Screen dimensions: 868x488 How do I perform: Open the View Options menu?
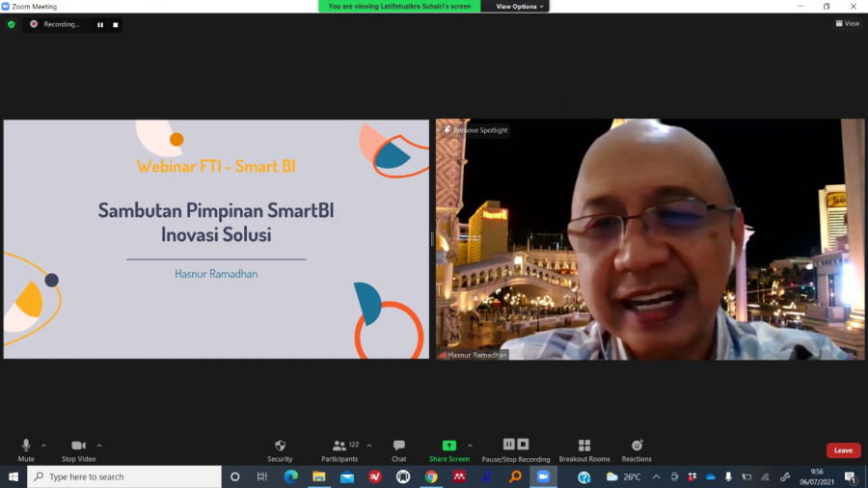click(521, 6)
